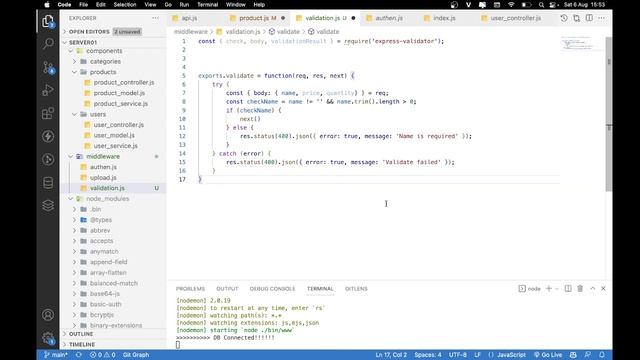Image resolution: width=640 pixels, height=360 pixels.
Task: Click the Explorer more actions ellipsis
Action: tap(156, 18)
